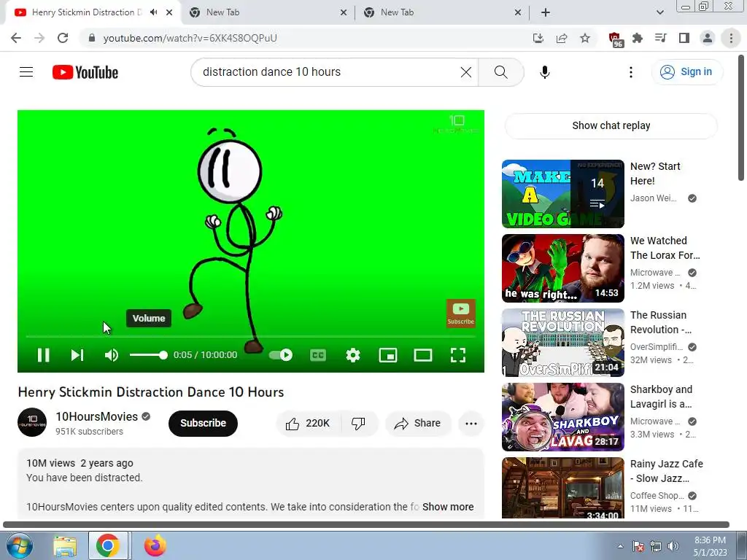Open the taskbar clock and date
Screen dimensions: 747x560
(710, 546)
